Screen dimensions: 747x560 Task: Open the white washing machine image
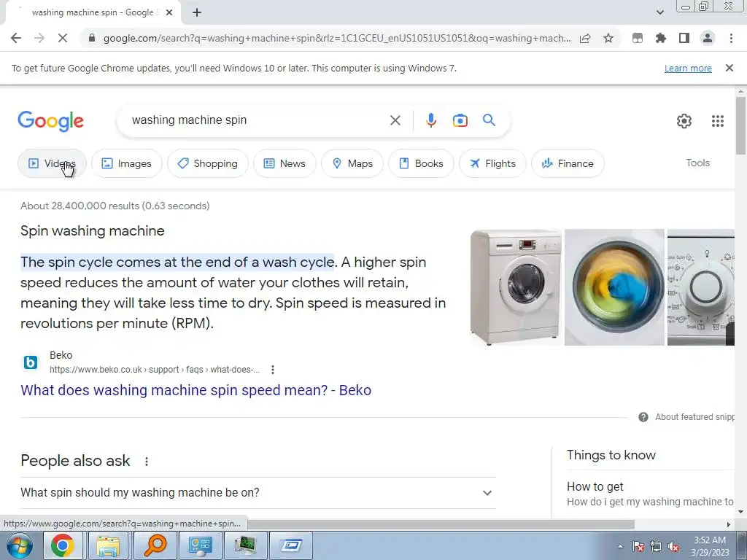pyautogui.click(x=516, y=287)
